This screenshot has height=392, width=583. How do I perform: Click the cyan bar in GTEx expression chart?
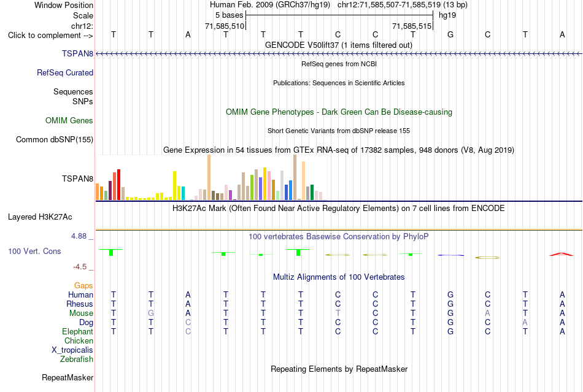pyautogui.click(x=183, y=193)
